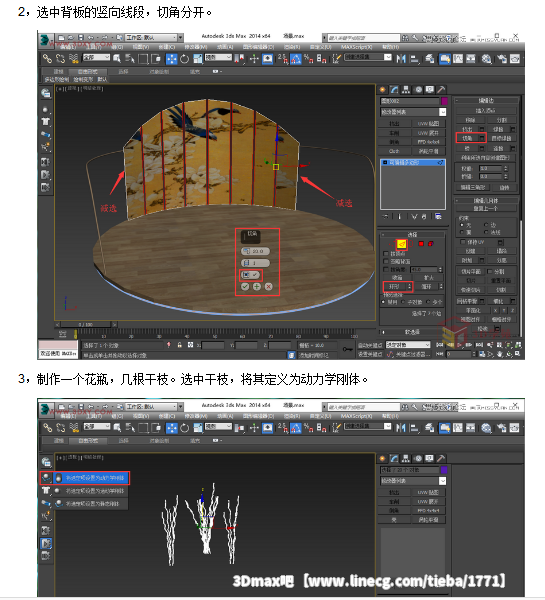
Task: Expand Soft Selection rollout
Action: pyautogui.click(x=412, y=332)
